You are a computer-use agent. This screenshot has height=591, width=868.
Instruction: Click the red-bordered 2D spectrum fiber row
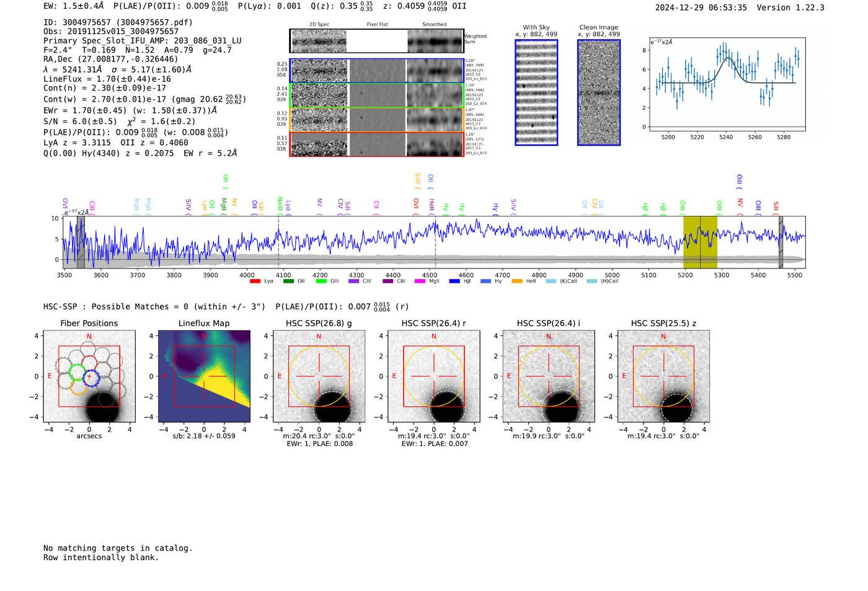(376, 144)
